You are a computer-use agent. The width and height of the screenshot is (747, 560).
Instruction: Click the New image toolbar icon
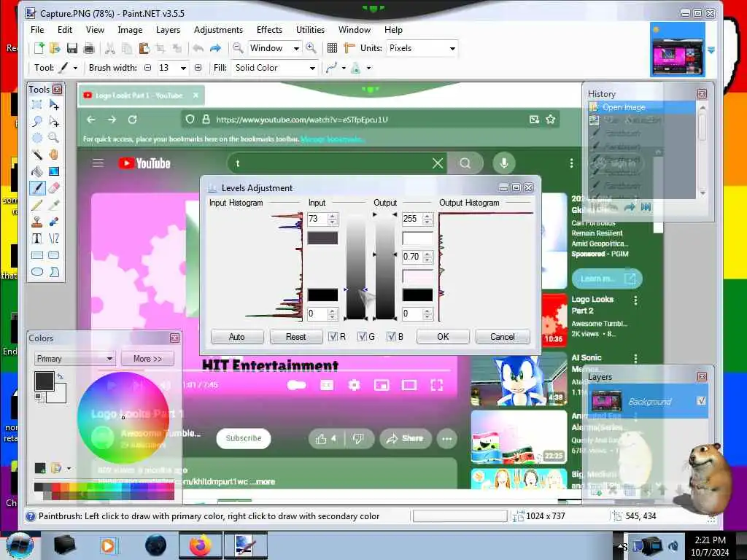click(39, 48)
